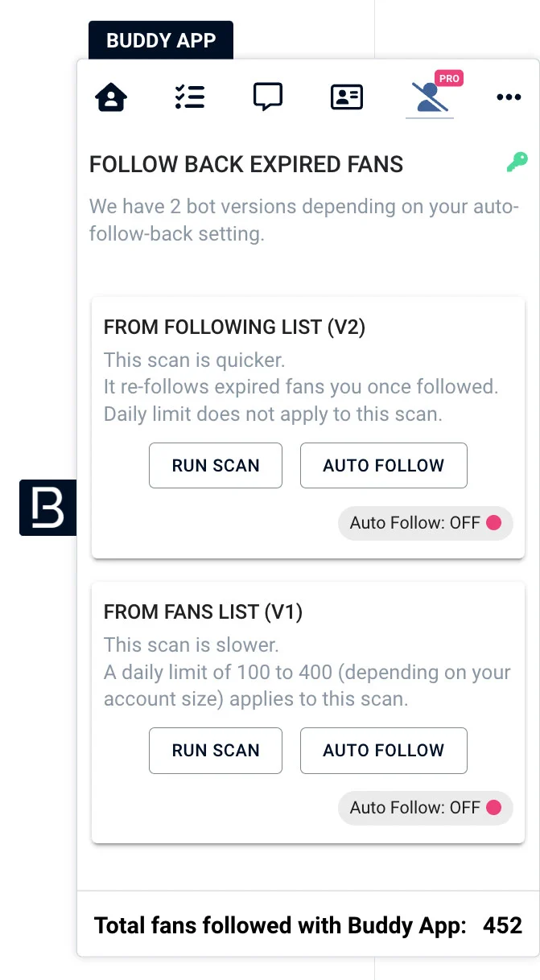
Task: Start Auto Follow for Fans List (V1)
Action: coord(384,750)
